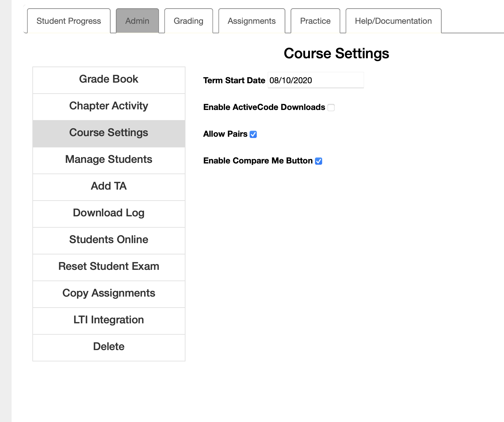Enable the ActiveCode Downloads checkbox
The width and height of the screenshot is (504, 422).
click(x=331, y=107)
